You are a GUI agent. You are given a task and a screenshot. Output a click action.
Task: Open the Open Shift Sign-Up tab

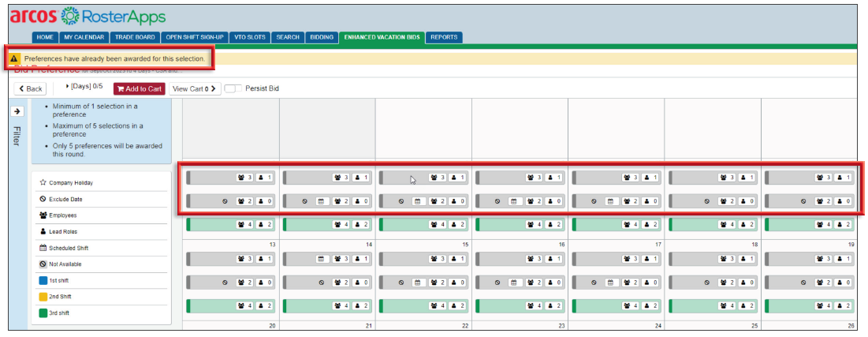click(195, 37)
